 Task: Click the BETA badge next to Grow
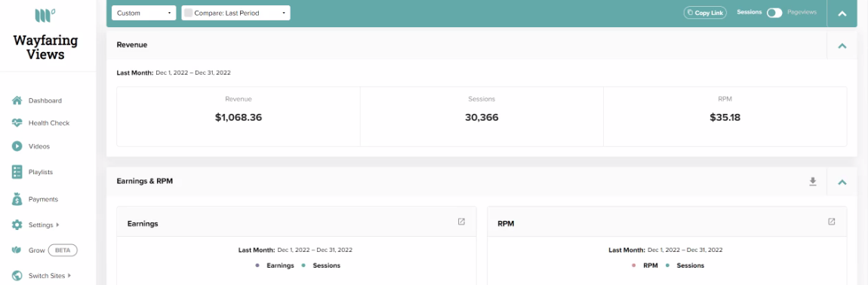[63, 250]
